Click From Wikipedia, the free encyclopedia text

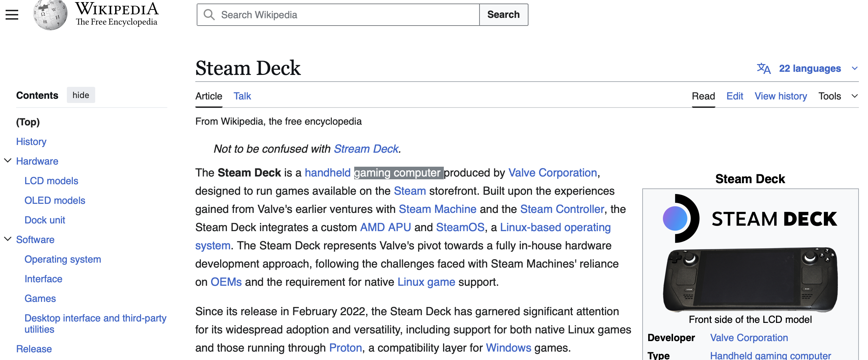click(x=278, y=121)
